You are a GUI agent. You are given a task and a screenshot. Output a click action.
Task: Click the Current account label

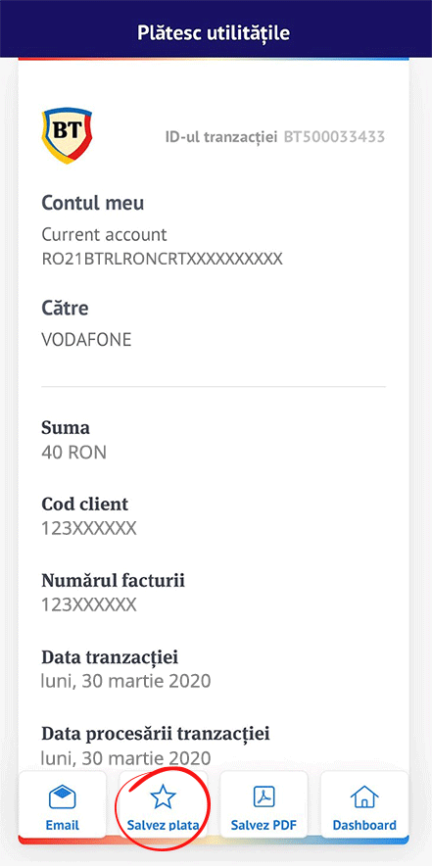[x=104, y=235]
